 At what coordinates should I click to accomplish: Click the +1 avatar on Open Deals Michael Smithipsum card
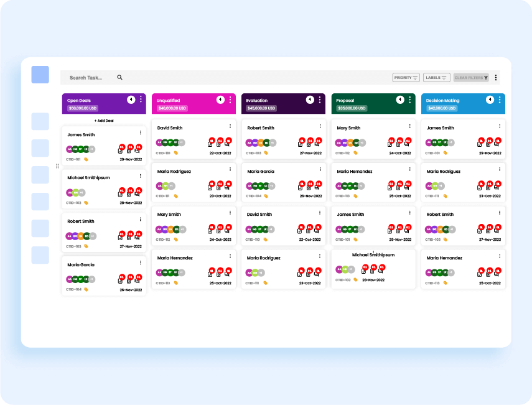(82, 193)
